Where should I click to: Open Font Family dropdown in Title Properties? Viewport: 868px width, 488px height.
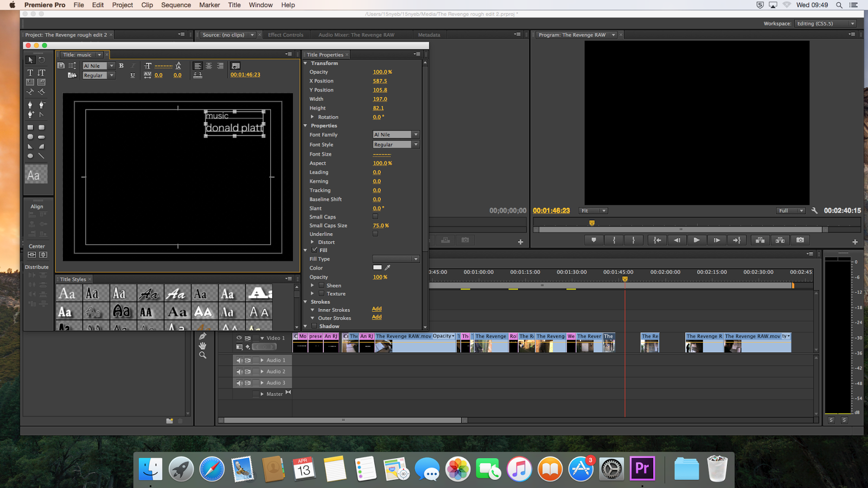tap(397, 134)
